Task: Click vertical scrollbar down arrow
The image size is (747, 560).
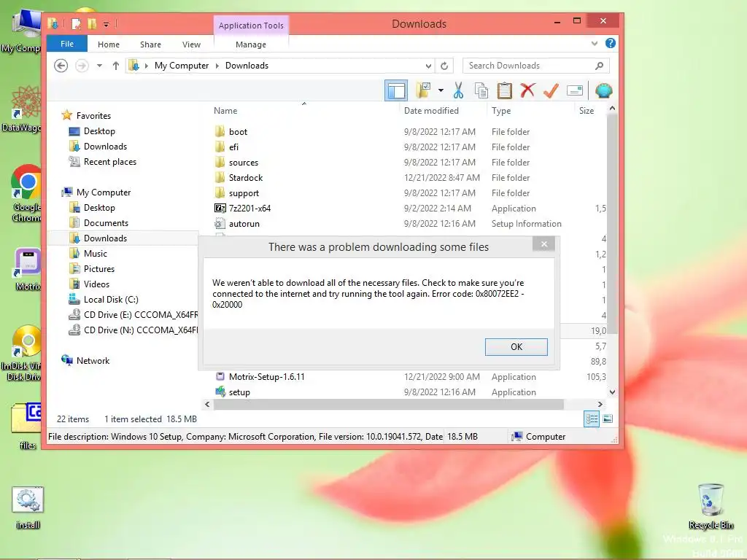Action: (612, 392)
